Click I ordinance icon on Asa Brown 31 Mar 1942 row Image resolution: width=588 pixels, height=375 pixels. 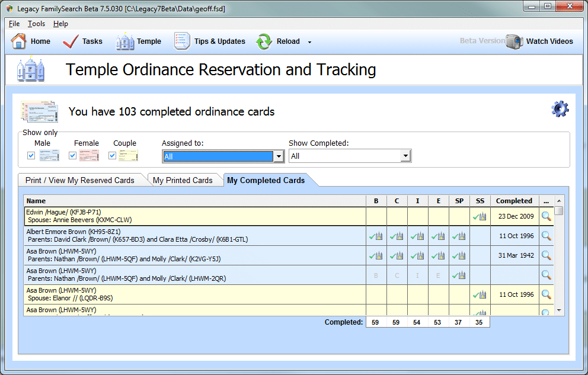click(417, 255)
